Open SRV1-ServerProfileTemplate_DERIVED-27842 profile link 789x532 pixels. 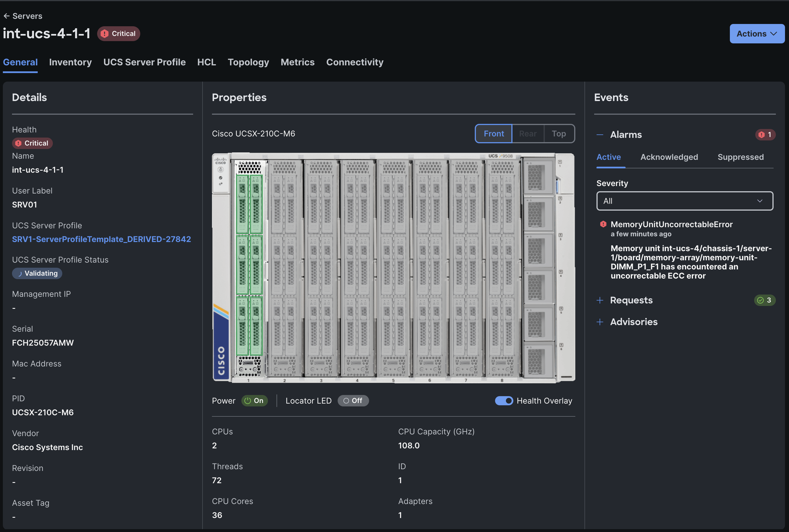coord(101,239)
